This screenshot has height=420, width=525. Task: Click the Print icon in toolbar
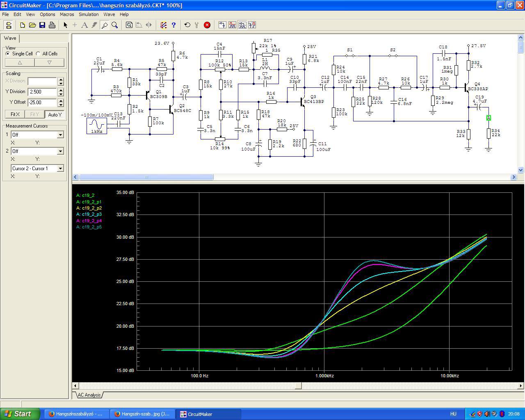click(52, 25)
